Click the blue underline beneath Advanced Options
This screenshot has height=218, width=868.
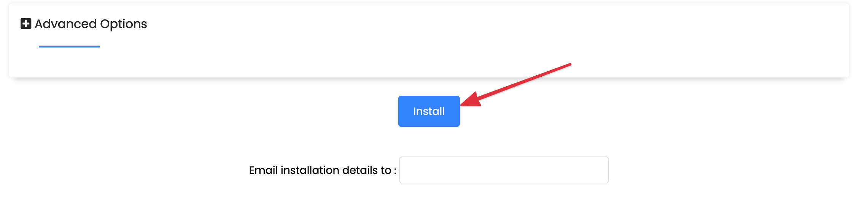69,46
